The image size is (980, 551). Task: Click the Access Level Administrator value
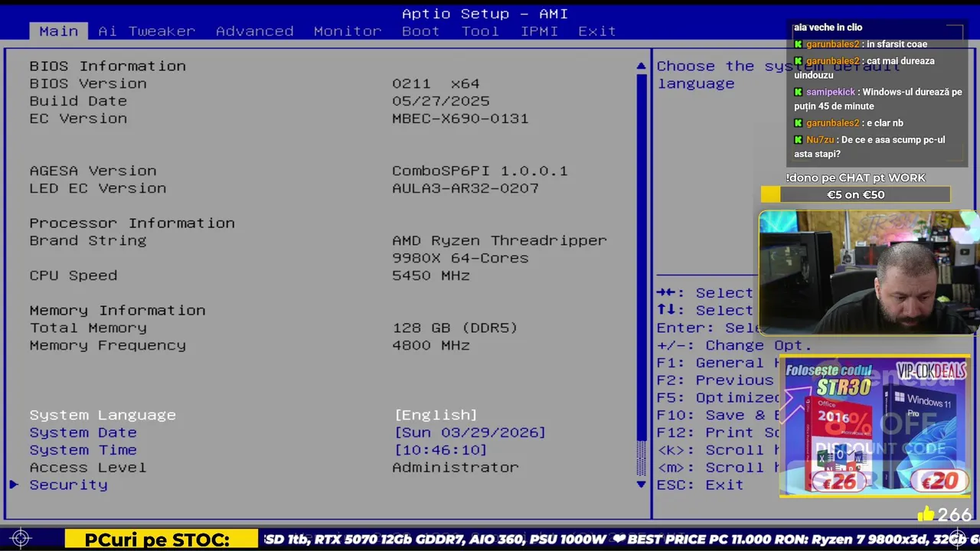click(x=455, y=467)
